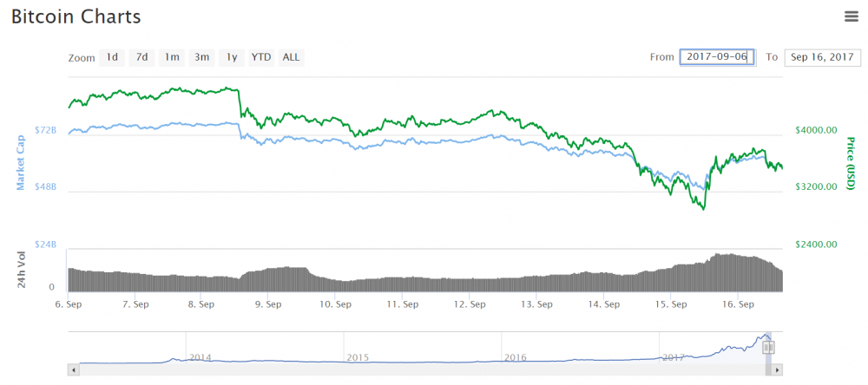868x385 pixels.
Task: Click the 8. Sep date tick
Action: 202,304
